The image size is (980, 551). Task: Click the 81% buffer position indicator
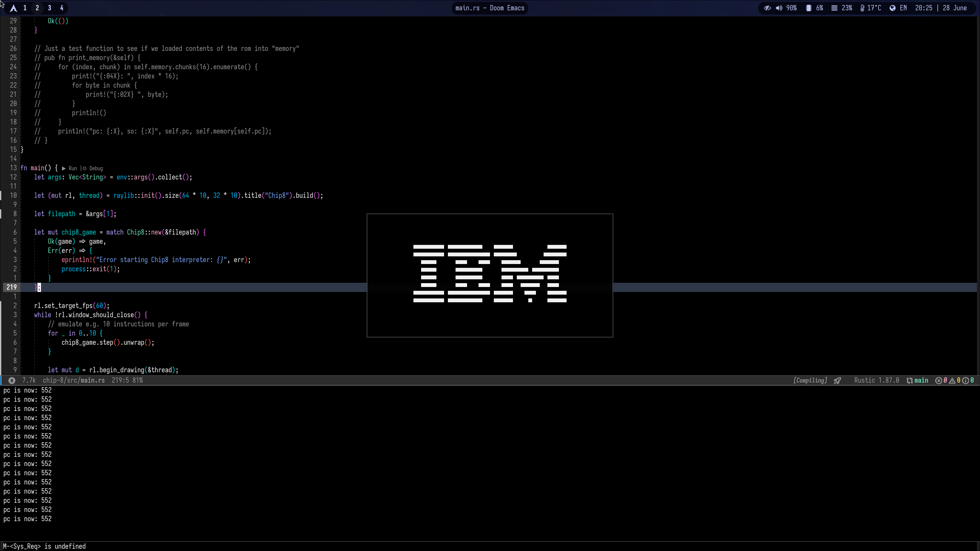[x=138, y=380]
